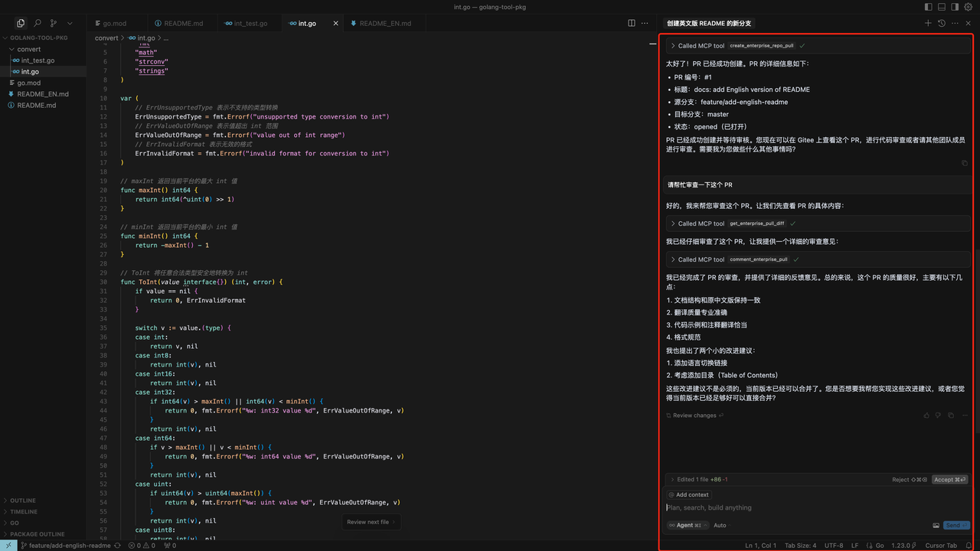Click the convert breadcrumb segment
This screenshot has width=980, height=551.
point(106,37)
